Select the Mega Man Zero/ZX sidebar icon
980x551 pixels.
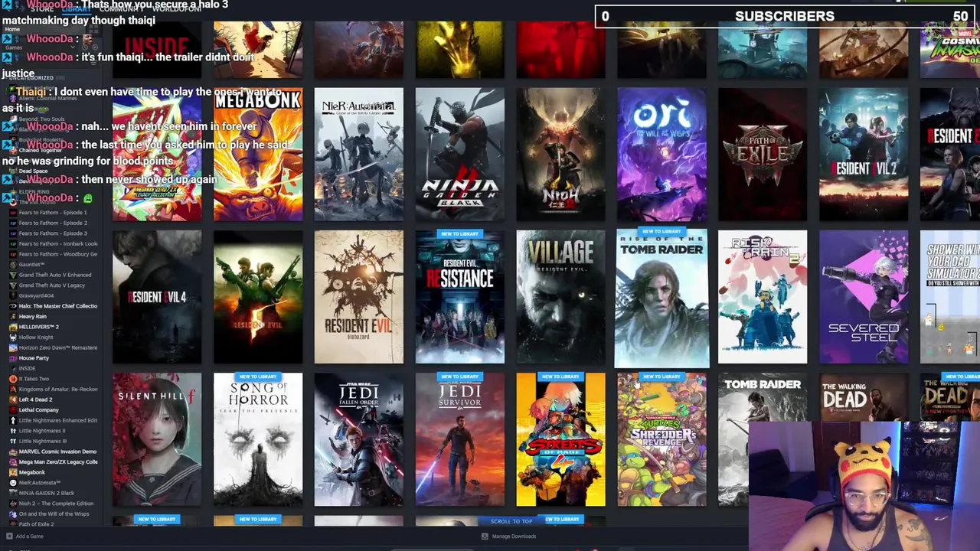(13, 461)
